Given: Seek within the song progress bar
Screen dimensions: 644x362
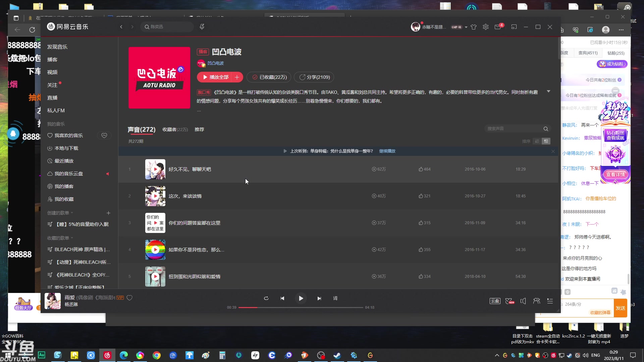Looking at the screenshot, I should 301,307.
